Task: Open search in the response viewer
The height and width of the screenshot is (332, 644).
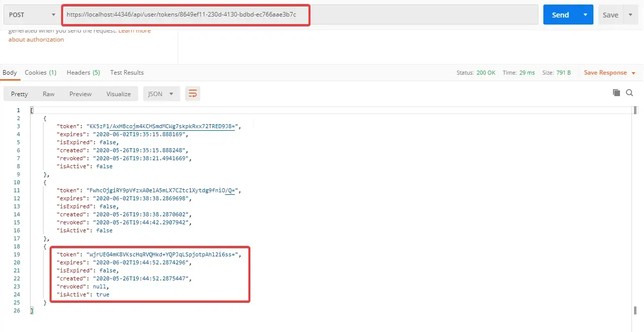Action: (x=629, y=93)
